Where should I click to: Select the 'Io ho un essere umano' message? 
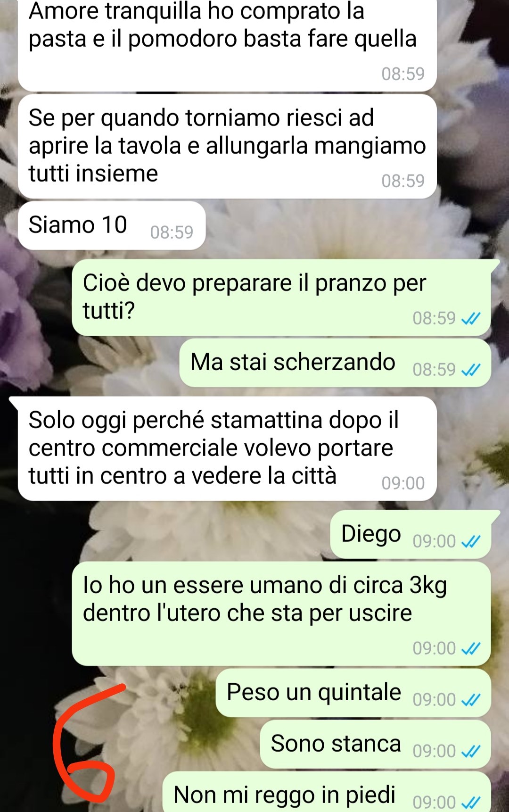pos(281,613)
